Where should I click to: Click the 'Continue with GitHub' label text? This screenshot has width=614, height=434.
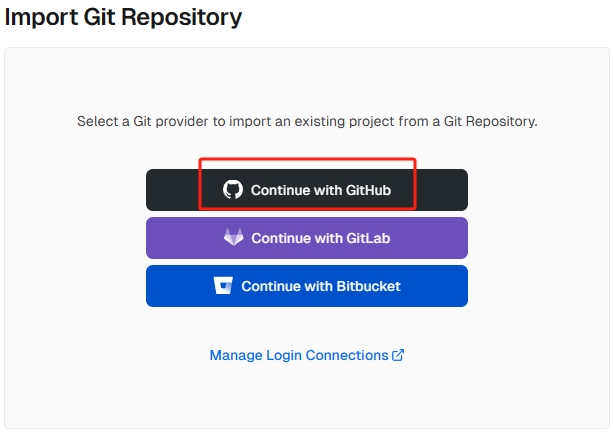[321, 190]
